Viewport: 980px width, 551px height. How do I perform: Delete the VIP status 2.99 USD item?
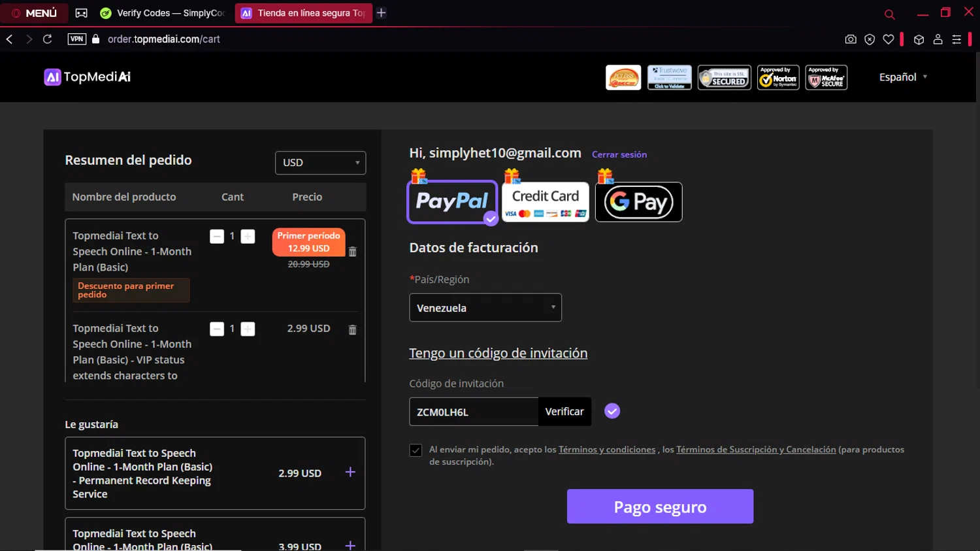pos(353,330)
